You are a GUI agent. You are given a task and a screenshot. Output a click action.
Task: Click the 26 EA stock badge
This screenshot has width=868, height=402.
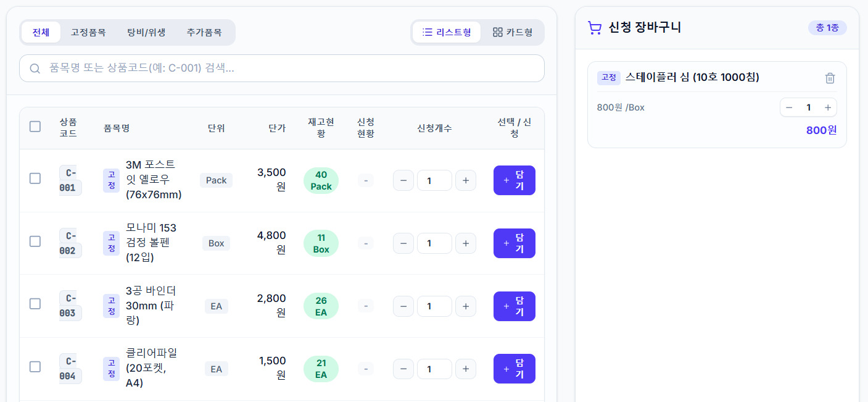[321, 306]
